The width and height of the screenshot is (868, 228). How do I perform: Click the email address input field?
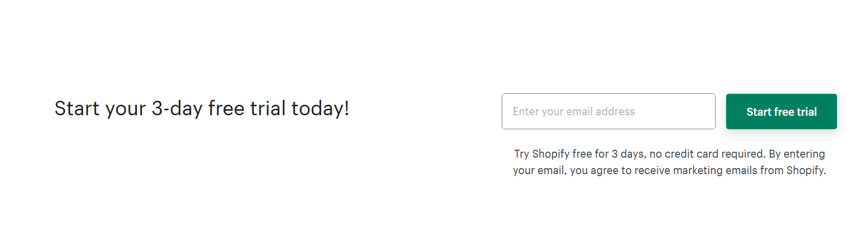pyautogui.click(x=608, y=111)
